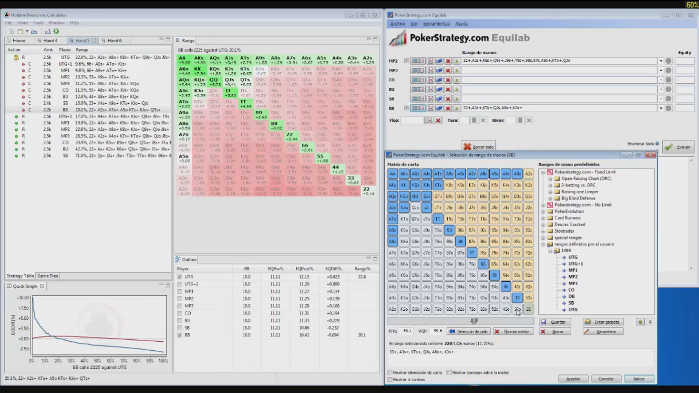699x393 pixels.
Task: Open the MP2 range history dropdown
Action: [661, 61]
